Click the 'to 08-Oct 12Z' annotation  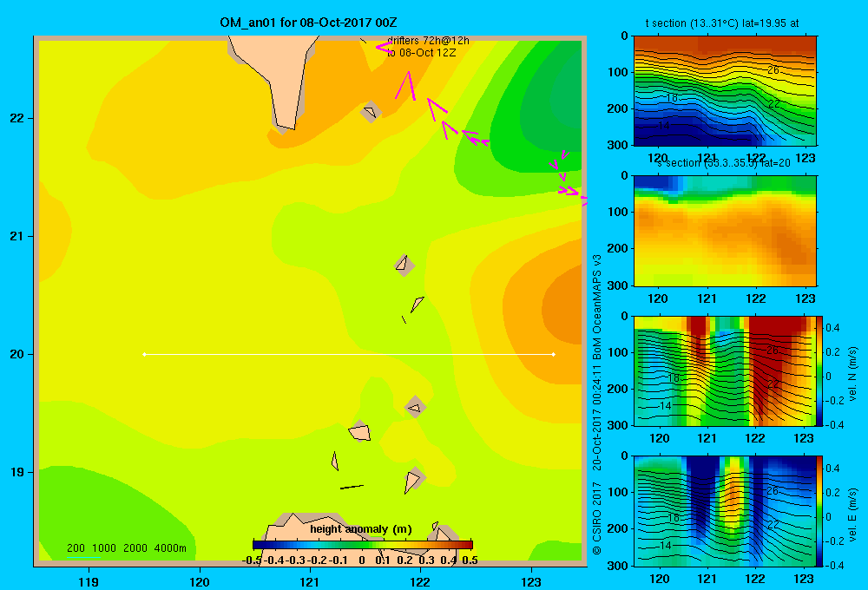click(x=422, y=53)
